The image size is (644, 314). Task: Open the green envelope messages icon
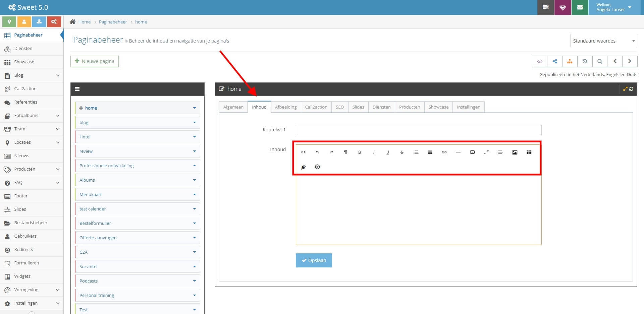[580, 7]
